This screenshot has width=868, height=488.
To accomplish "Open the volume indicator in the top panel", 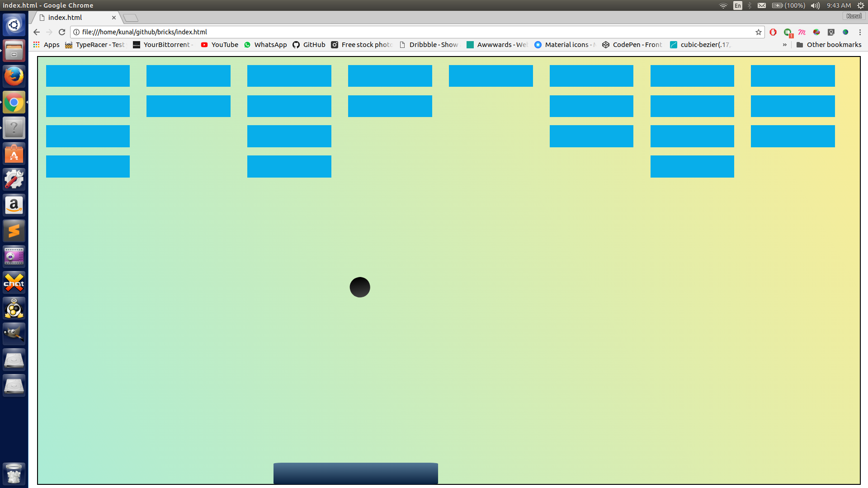I will pos(815,5).
